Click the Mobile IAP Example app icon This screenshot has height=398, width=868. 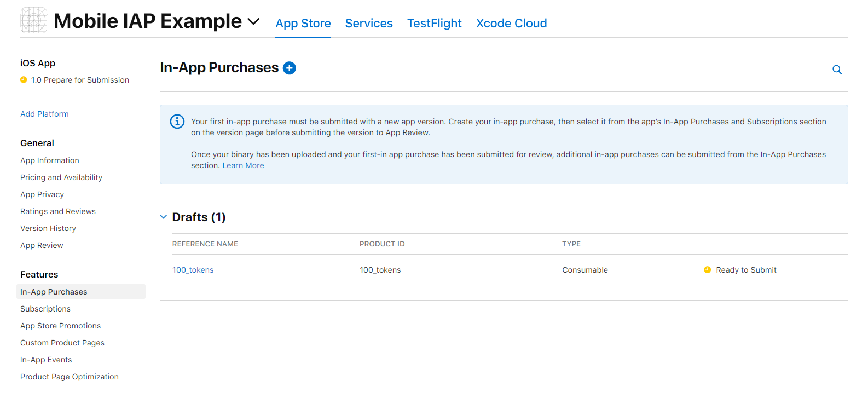(34, 20)
